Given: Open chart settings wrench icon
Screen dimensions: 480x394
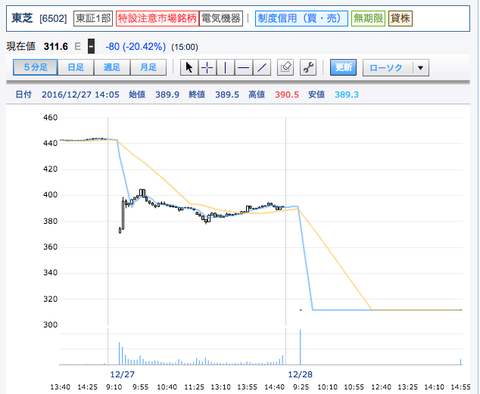Looking at the screenshot, I should [308, 68].
